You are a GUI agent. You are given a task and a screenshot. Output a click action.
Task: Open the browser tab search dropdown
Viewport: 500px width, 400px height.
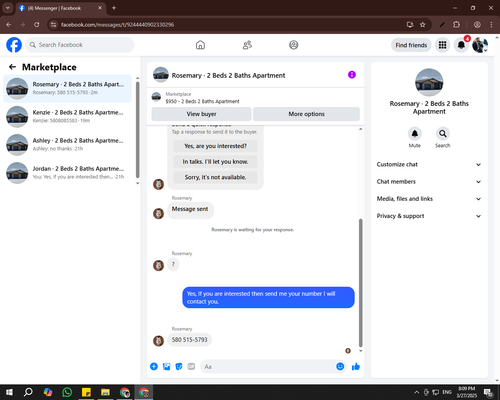point(8,8)
